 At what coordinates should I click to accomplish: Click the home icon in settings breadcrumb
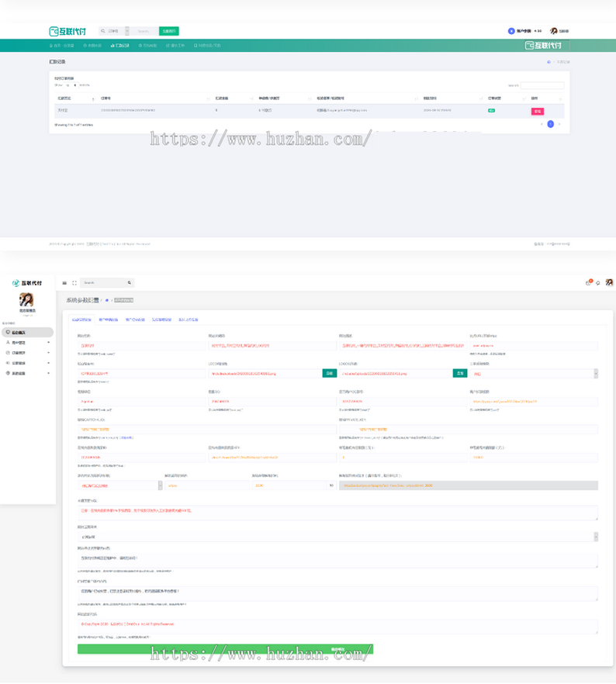[107, 299]
